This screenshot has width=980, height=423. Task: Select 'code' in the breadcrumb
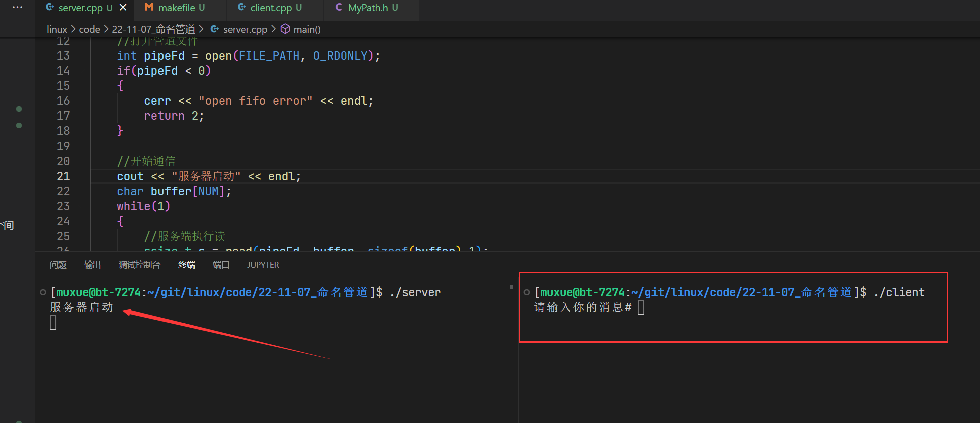tap(89, 29)
